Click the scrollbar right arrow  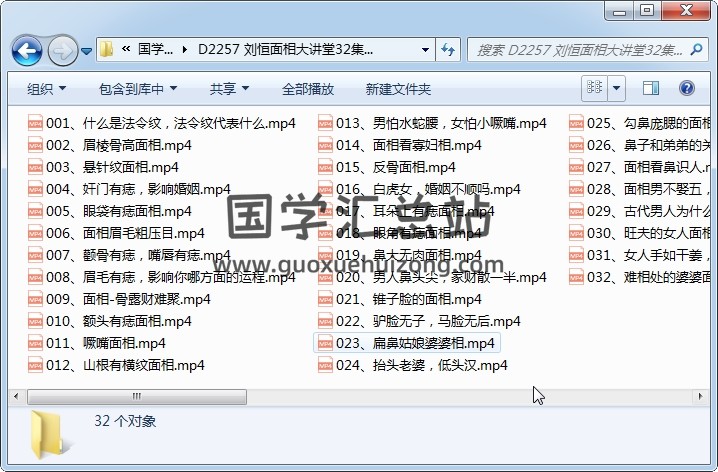click(x=700, y=396)
